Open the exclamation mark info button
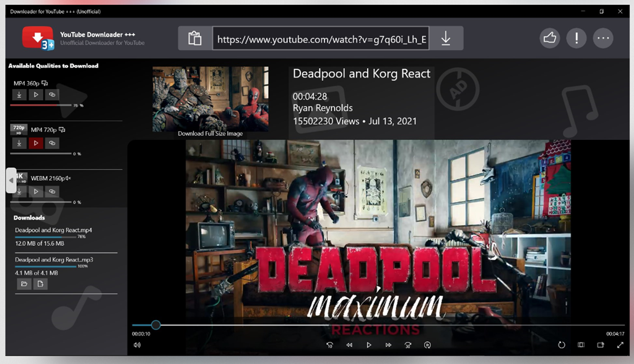The image size is (634, 364). tap(576, 38)
